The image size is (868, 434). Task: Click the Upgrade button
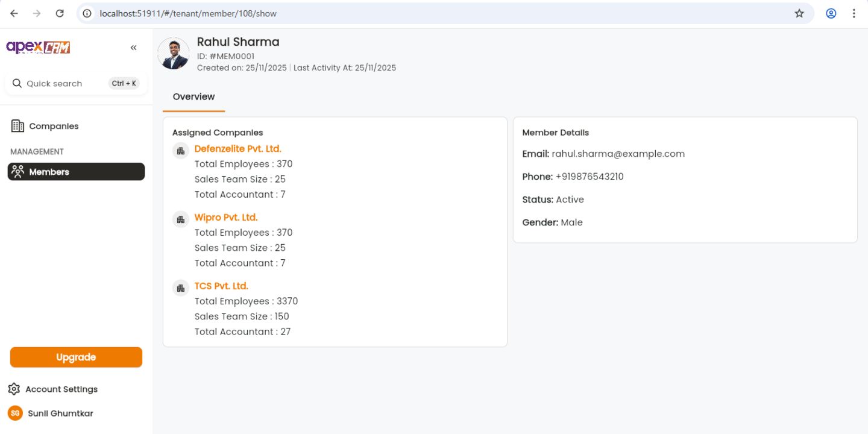coord(76,357)
